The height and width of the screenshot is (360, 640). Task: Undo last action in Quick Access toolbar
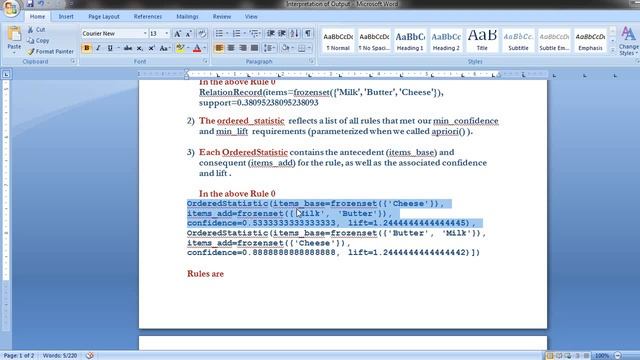coord(41,4)
